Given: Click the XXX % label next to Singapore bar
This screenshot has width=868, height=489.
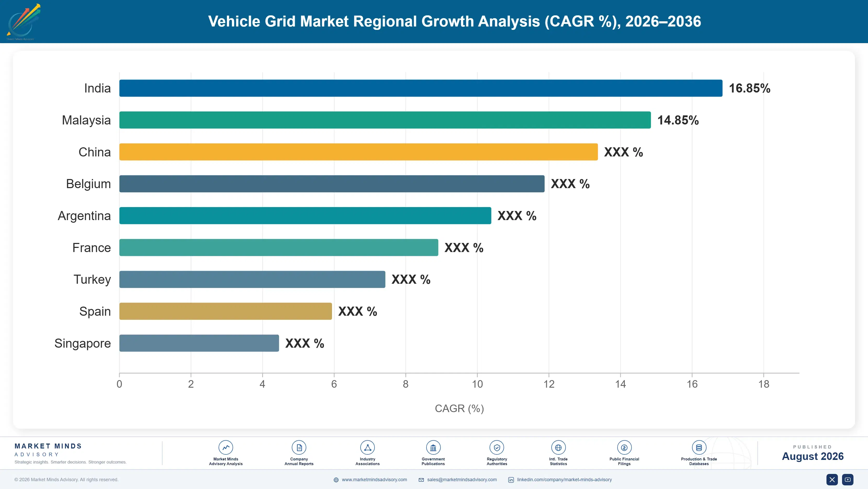Looking at the screenshot, I should click(x=305, y=343).
